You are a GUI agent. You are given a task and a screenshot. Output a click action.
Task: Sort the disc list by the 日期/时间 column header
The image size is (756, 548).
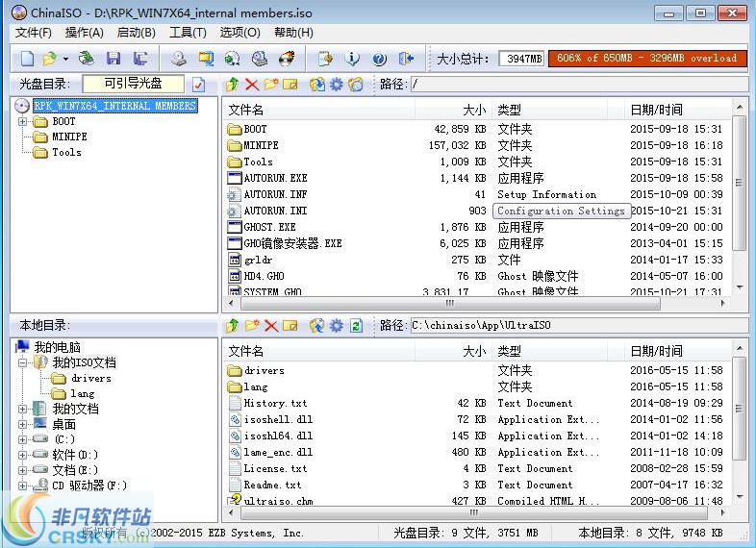pyautogui.click(x=678, y=110)
